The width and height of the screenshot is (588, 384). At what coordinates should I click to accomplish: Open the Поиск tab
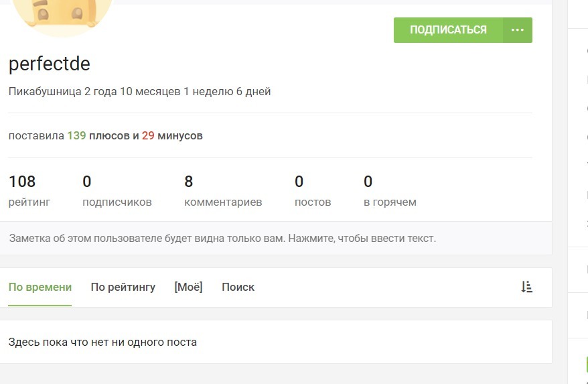pyautogui.click(x=238, y=287)
